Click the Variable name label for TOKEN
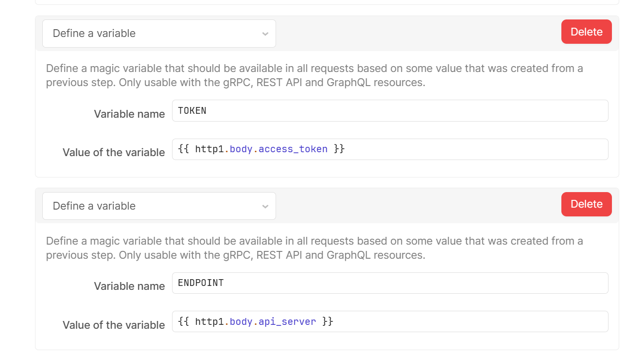 coord(129,114)
